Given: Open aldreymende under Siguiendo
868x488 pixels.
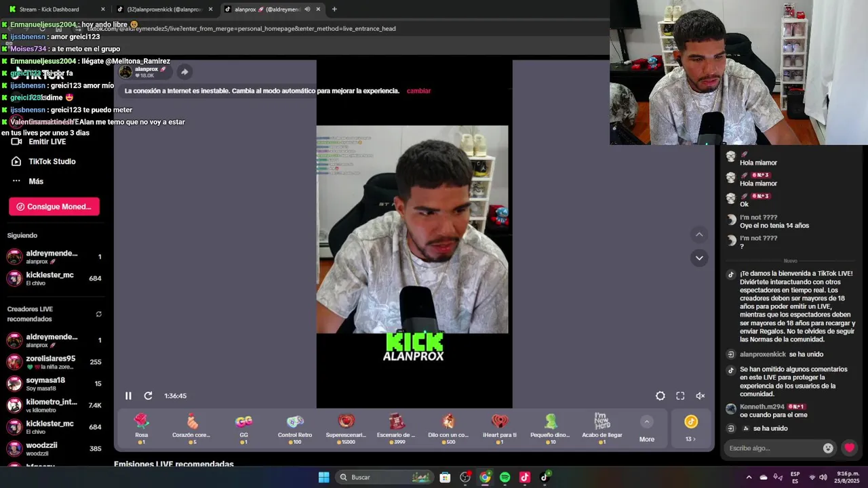Looking at the screenshot, I should point(54,257).
